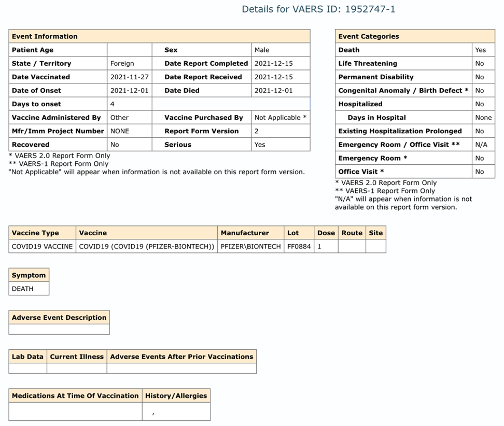Screen dimensions: 504x426
Task: Click the empty Adverse Event Description cell
Action: [x=59, y=329]
